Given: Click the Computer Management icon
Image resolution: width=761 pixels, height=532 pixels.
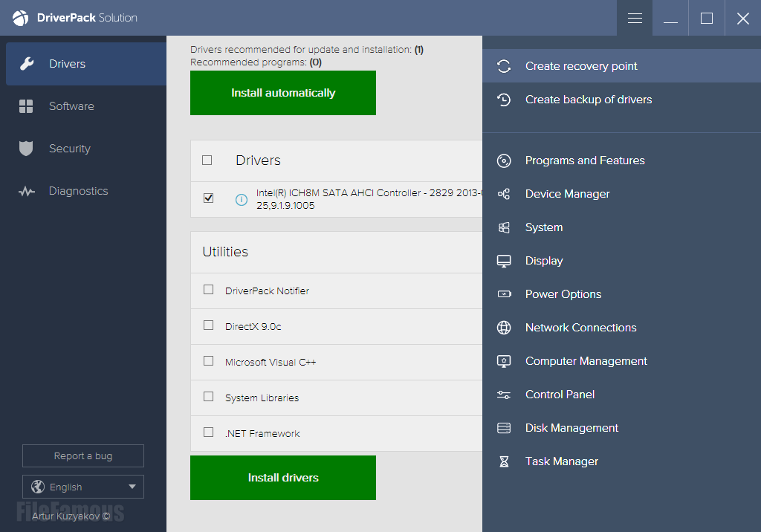Looking at the screenshot, I should click(504, 361).
